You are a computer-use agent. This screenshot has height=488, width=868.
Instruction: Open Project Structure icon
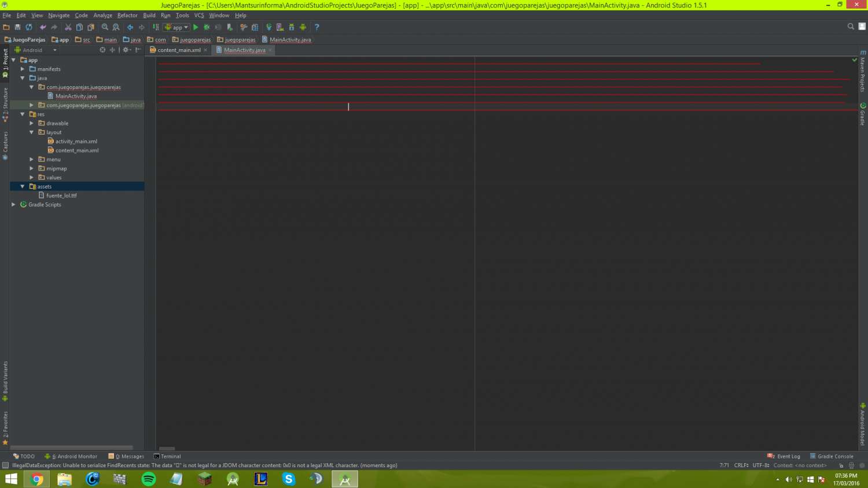pyautogui.click(x=255, y=27)
